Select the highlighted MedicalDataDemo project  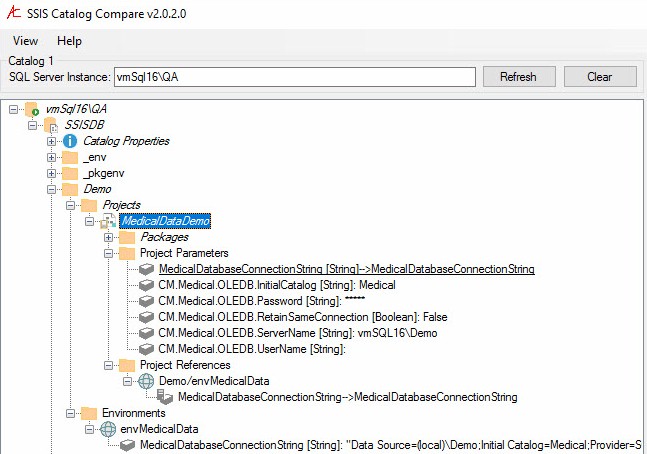[165, 221]
